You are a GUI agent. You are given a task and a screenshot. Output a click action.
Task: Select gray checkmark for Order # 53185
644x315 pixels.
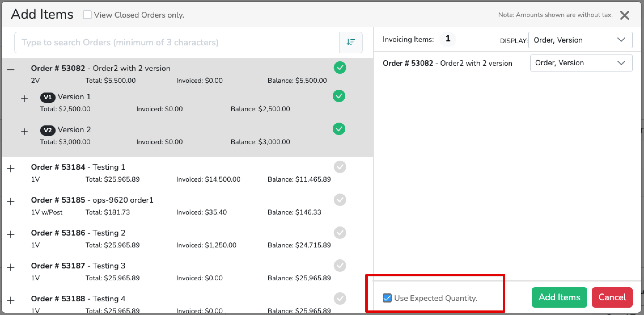(340, 200)
